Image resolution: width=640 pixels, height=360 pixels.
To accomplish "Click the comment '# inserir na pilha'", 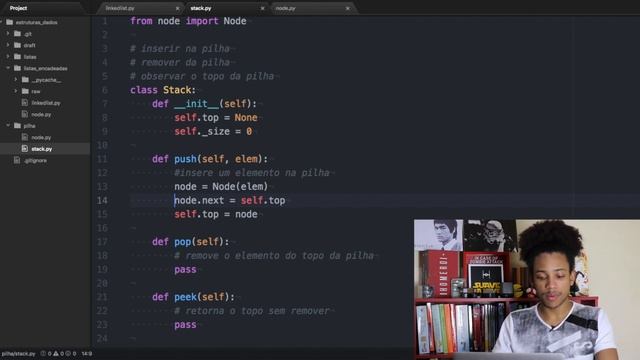I will (180, 49).
